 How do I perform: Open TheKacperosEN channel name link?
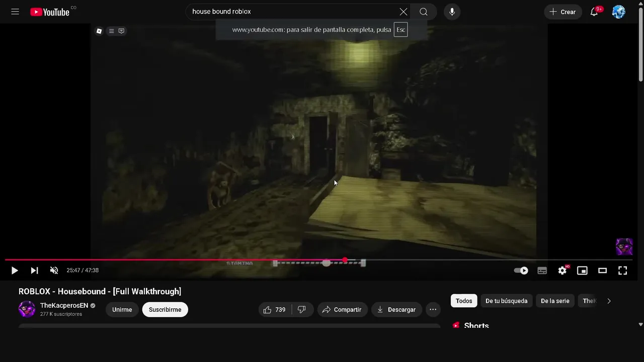point(64,305)
